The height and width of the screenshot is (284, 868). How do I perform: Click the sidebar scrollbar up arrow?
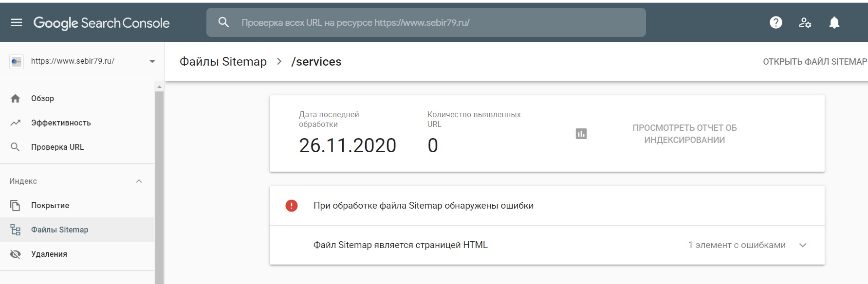pyautogui.click(x=159, y=87)
